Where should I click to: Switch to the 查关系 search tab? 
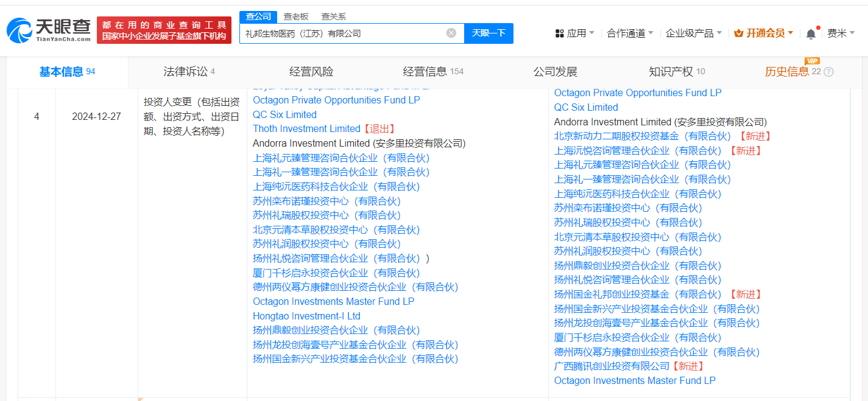pyautogui.click(x=333, y=16)
